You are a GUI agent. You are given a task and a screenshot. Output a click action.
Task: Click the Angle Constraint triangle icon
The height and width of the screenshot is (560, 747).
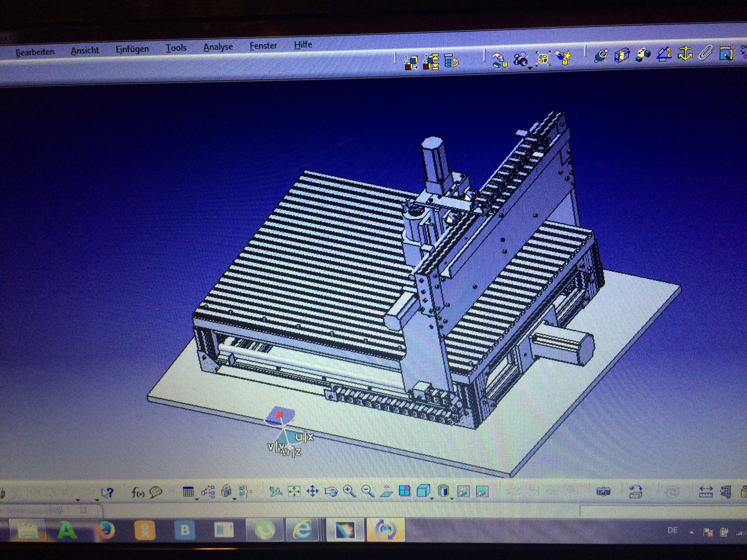point(665,55)
